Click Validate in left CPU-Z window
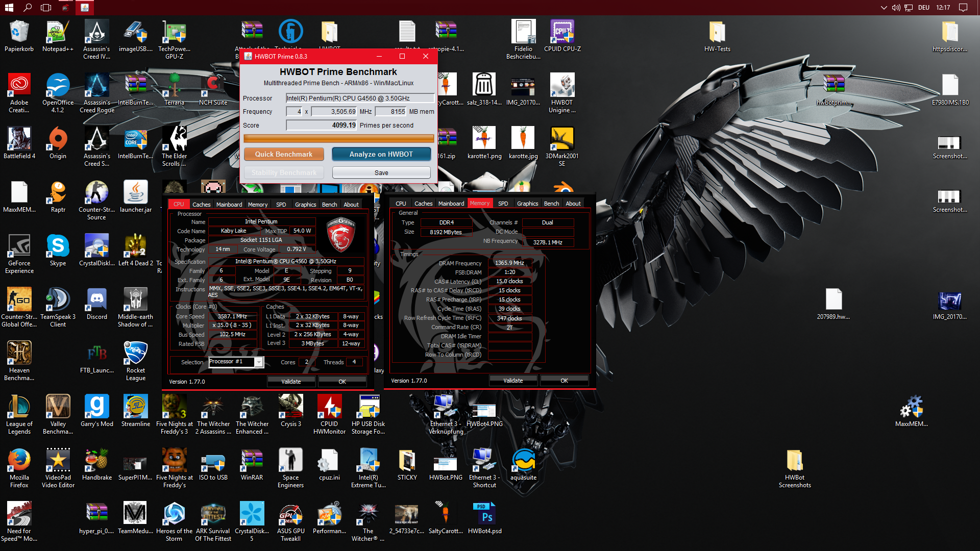980x551 pixels. tap(291, 381)
